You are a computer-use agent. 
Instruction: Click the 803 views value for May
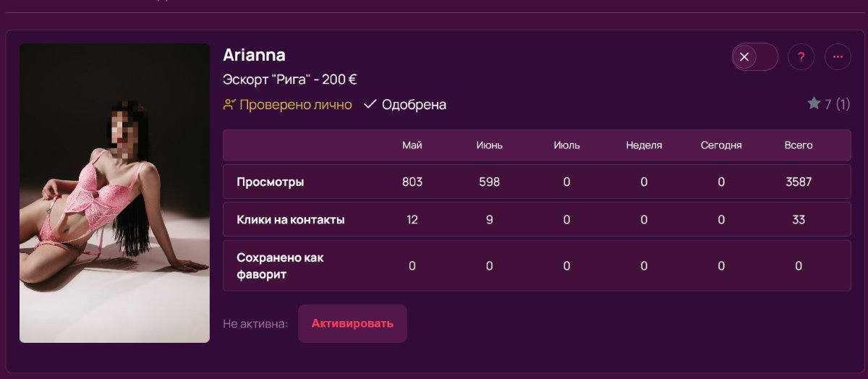(412, 182)
